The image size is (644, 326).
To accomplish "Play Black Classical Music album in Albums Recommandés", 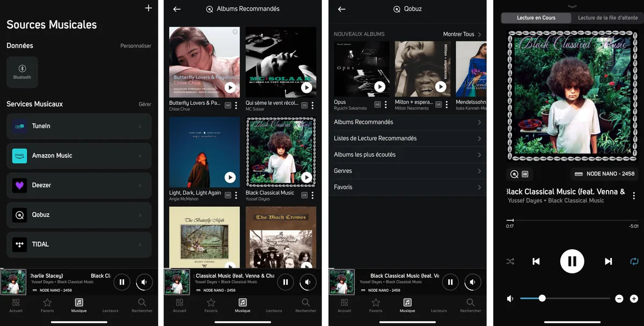I will pyautogui.click(x=306, y=177).
